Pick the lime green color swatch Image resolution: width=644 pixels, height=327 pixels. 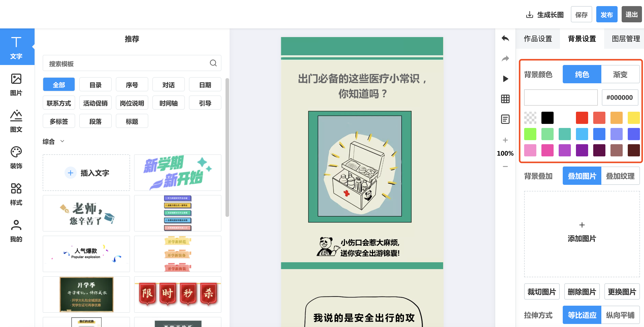(530, 134)
